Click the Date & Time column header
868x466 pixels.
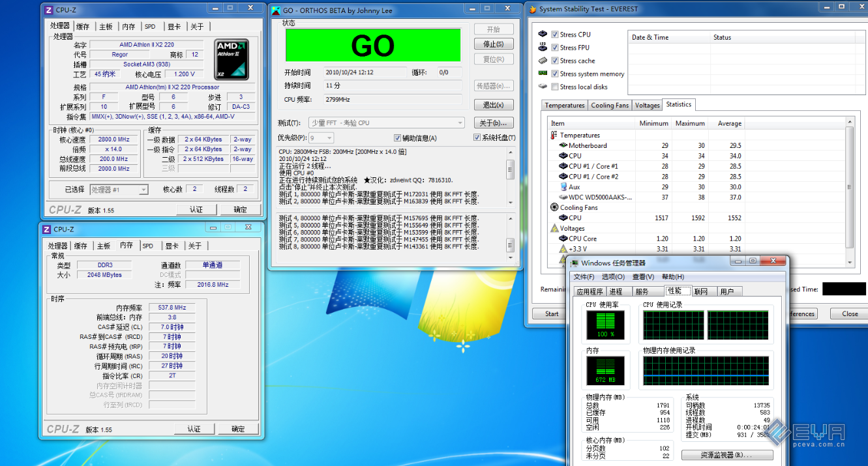click(668, 37)
